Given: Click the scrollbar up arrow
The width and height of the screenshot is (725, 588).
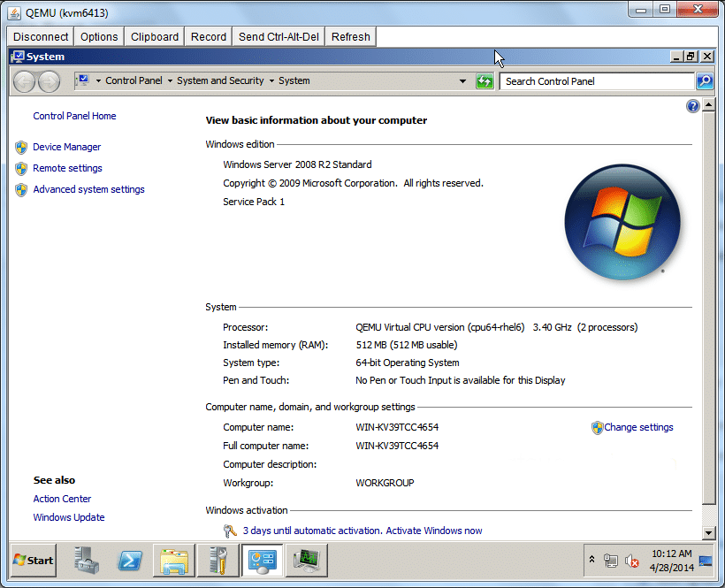Looking at the screenshot, I should [x=709, y=105].
